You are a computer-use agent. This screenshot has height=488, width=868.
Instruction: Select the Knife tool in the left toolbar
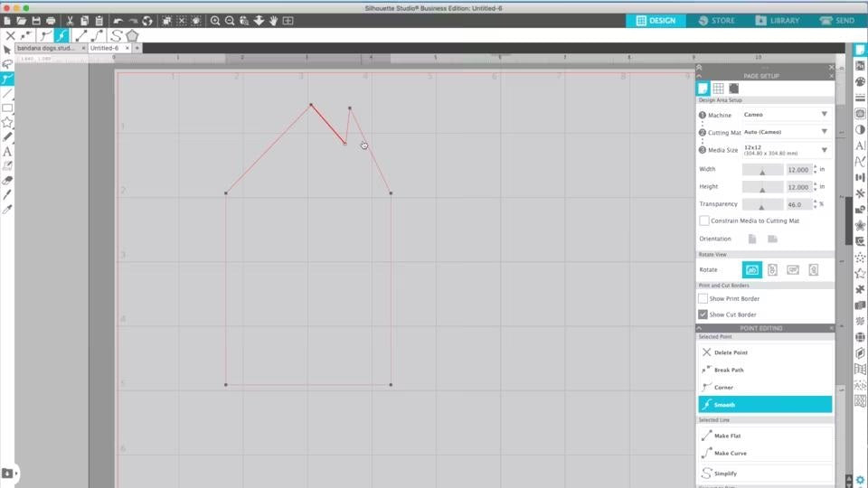7,195
